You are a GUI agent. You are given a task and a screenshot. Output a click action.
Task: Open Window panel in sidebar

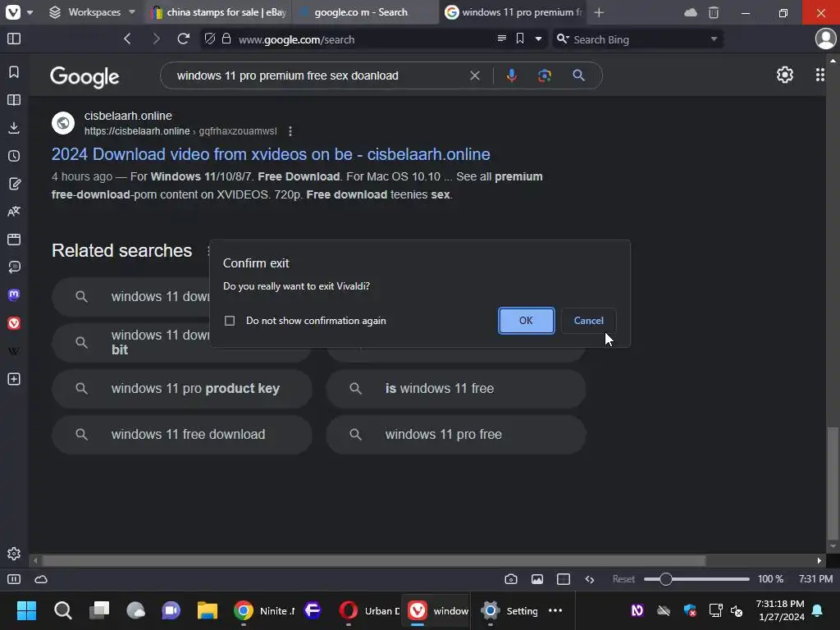(14, 240)
